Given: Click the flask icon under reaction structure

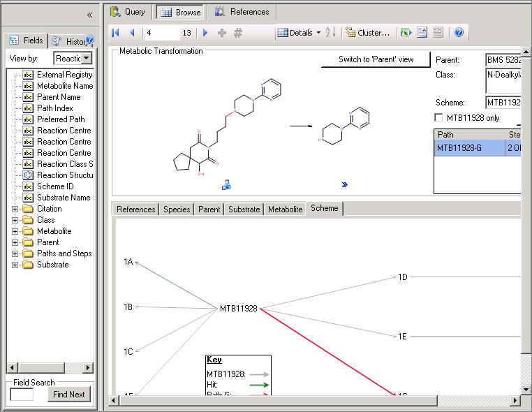Looking at the screenshot, I should (x=226, y=185).
